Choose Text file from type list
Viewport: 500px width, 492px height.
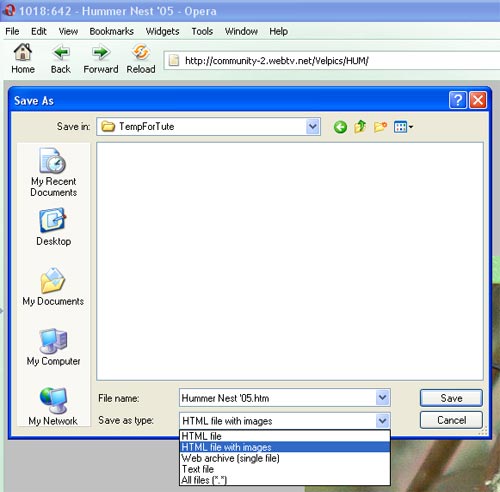(x=285, y=469)
